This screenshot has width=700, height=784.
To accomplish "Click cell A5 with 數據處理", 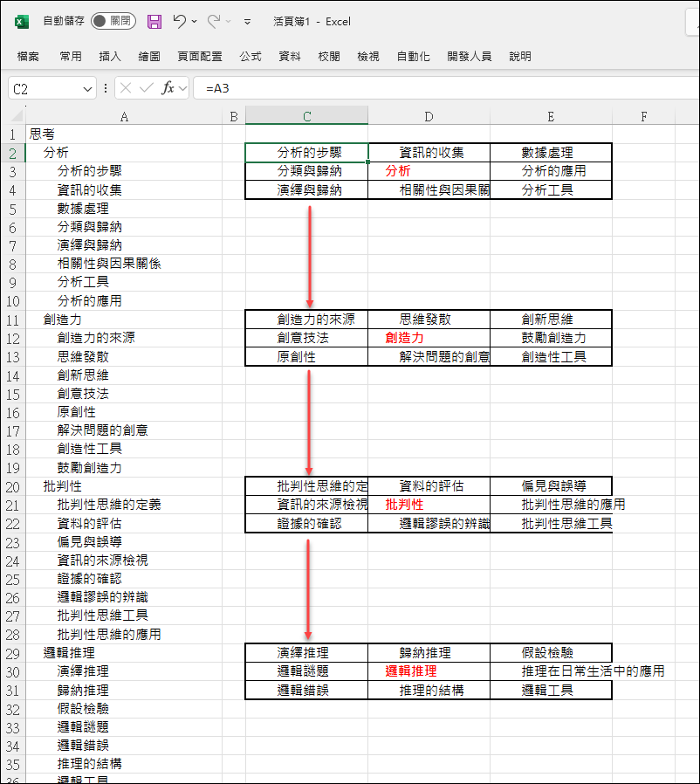I will click(123, 209).
